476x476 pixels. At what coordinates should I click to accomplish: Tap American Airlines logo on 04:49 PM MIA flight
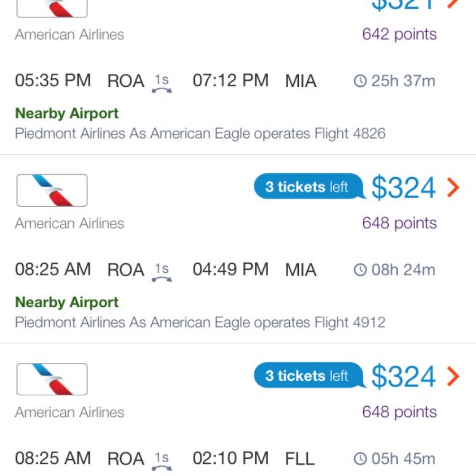(52, 190)
